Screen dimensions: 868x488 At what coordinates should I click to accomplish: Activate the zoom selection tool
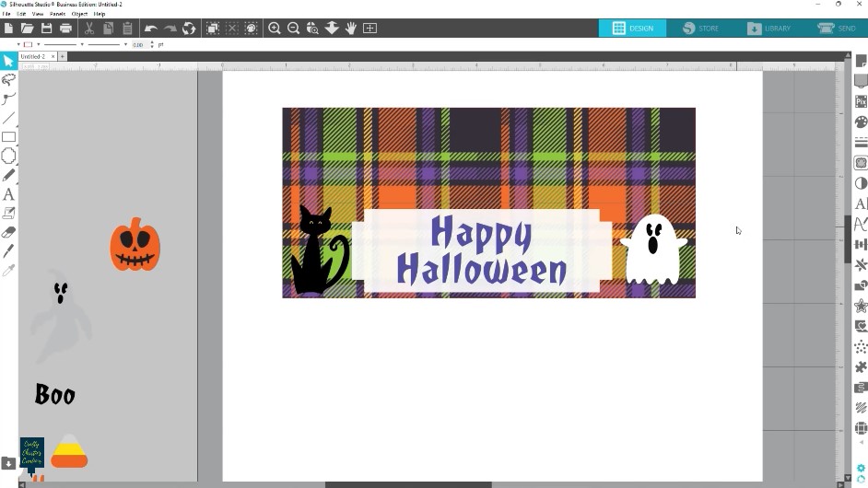312,29
